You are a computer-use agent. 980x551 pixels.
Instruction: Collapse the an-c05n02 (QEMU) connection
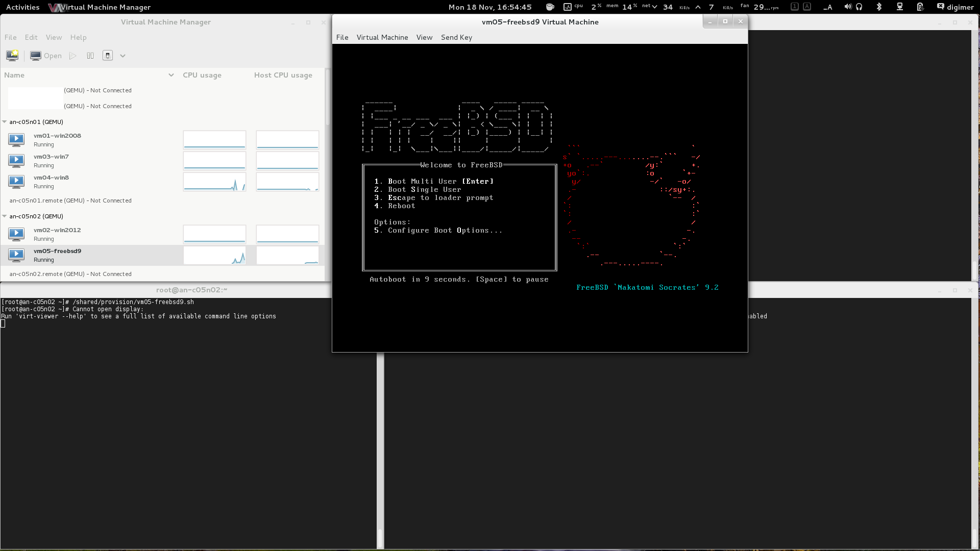[5, 216]
